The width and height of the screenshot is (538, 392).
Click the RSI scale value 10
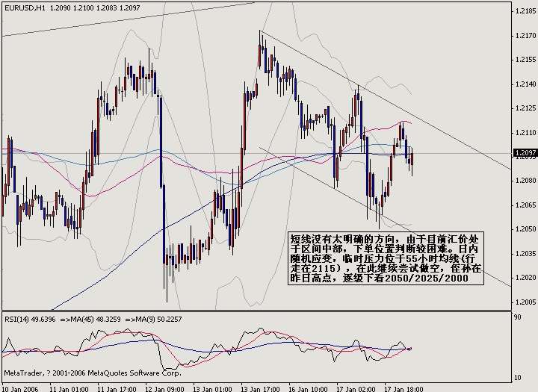click(517, 378)
